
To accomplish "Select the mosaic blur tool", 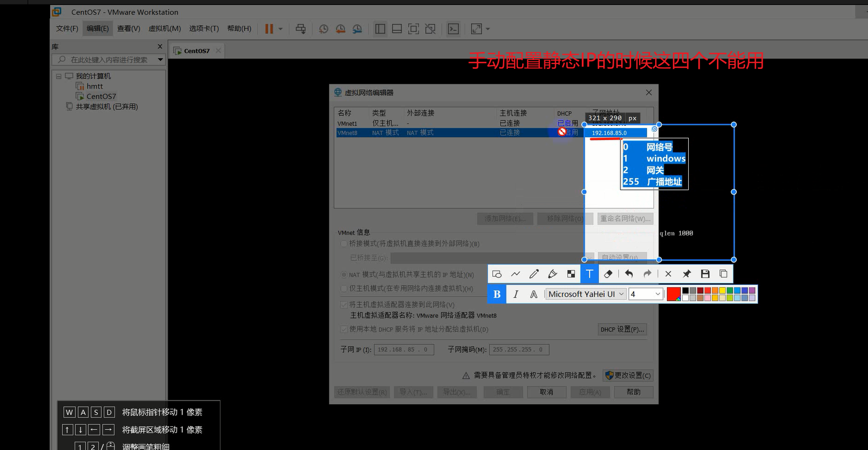I will pyautogui.click(x=571, y=274).
